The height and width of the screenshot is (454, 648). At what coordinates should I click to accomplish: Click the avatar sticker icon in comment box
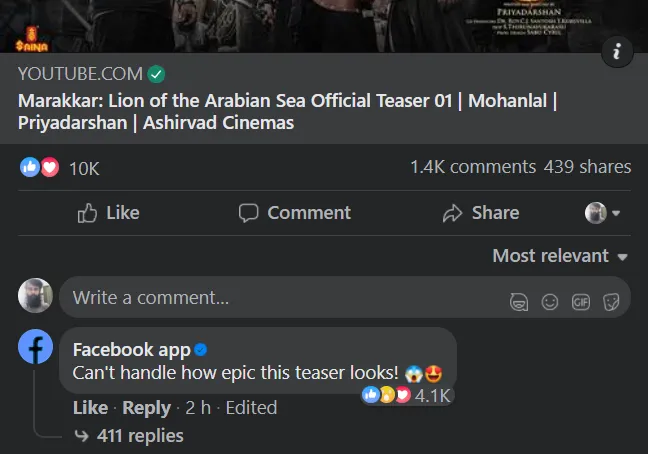519,302
